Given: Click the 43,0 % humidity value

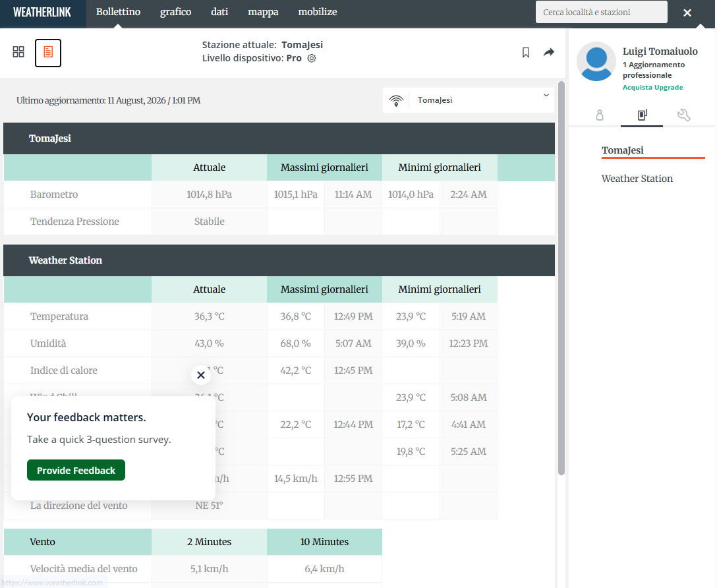Looking at the screenshot, I should pos(209,343).
